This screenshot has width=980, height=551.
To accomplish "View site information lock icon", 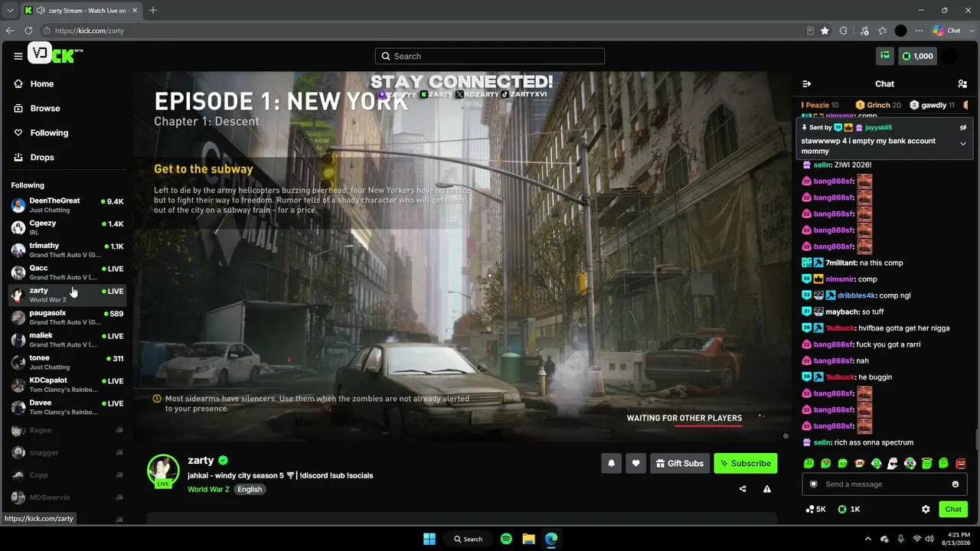I will (x=47, y=31).
